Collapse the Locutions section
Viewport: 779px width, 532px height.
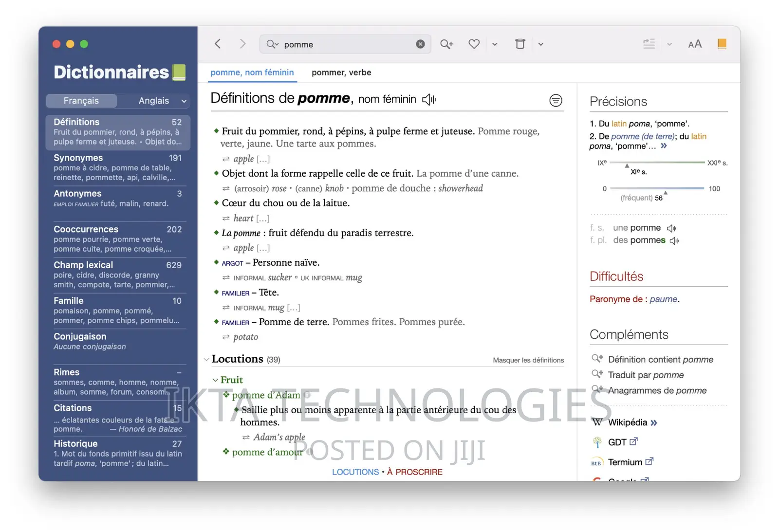coord(206,360)
